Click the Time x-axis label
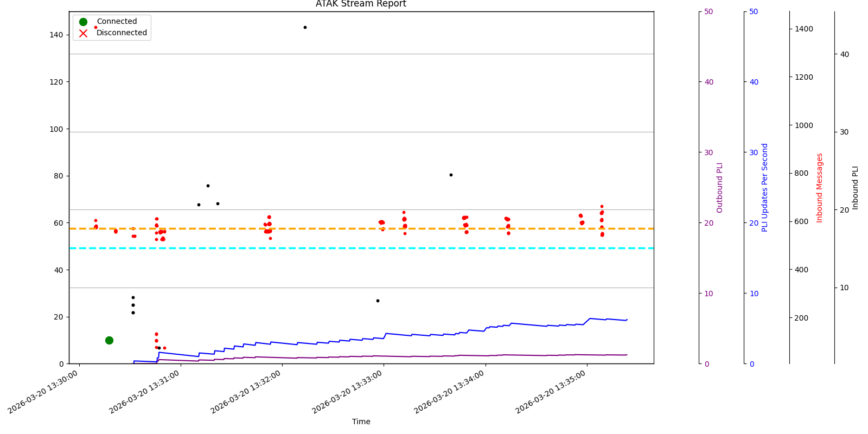Viewport: 868px width, 434px height. [361, 422]
